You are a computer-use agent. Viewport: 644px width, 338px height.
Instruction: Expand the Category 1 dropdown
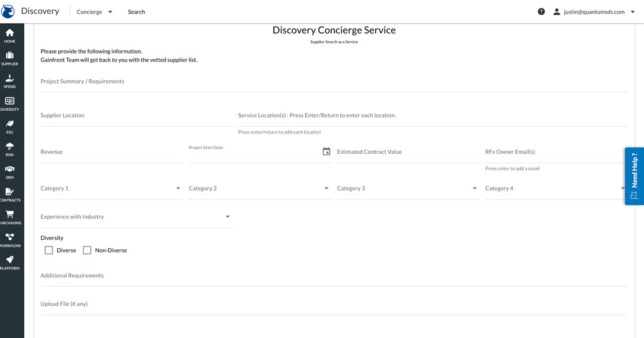[177, 188]
